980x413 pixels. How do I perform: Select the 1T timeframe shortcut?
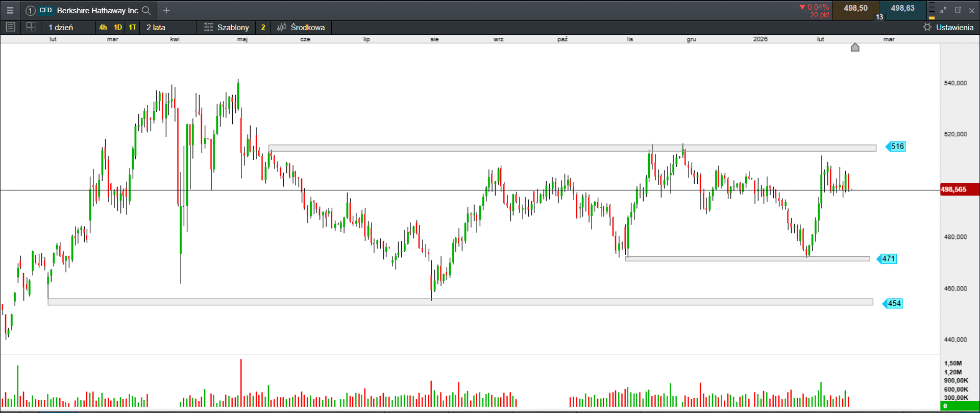pos(133,27)
